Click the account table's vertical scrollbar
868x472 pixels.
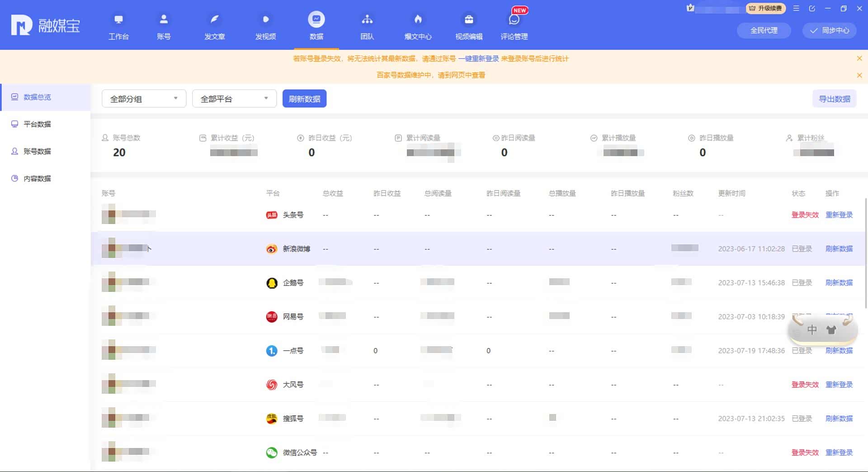[865, 253]
